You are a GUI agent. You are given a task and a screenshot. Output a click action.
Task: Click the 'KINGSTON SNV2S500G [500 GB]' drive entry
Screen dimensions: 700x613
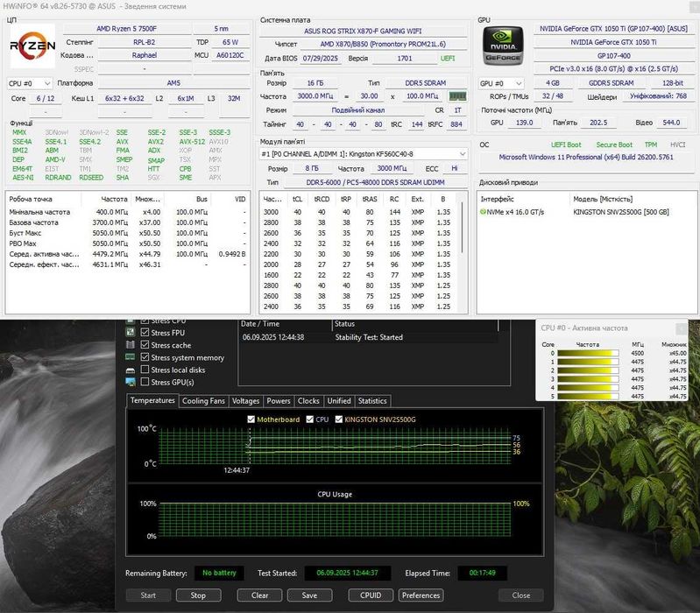coord(621,212)
